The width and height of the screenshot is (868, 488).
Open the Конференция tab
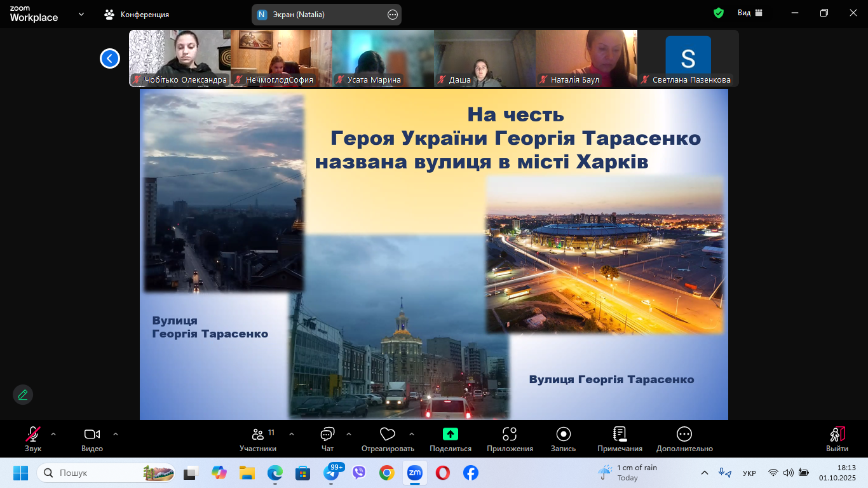pos(137,14)
